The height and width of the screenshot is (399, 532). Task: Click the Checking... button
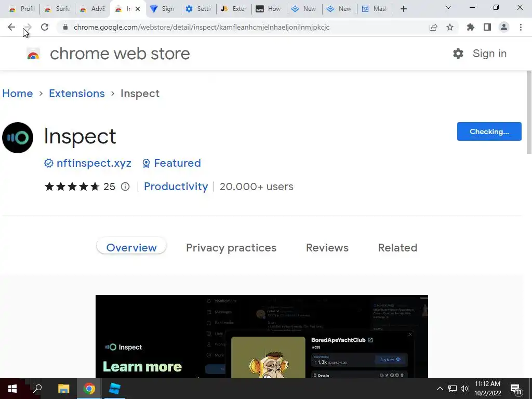coord(489,131)
